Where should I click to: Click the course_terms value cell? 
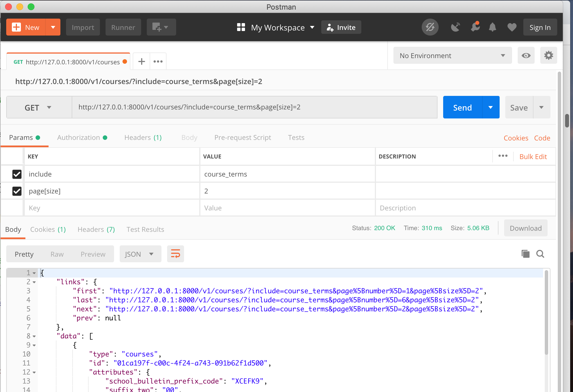pyautogui.click(x=287, y=174)
